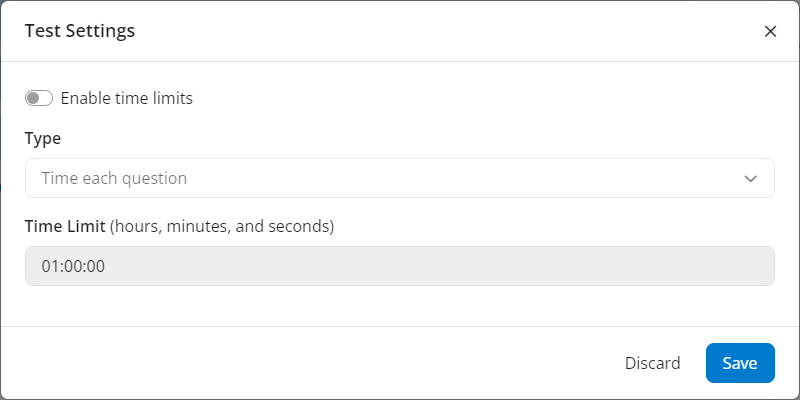This screenshot has width=800, height=400.
Task: Discard the test settings changes
Action: point(652,363)
